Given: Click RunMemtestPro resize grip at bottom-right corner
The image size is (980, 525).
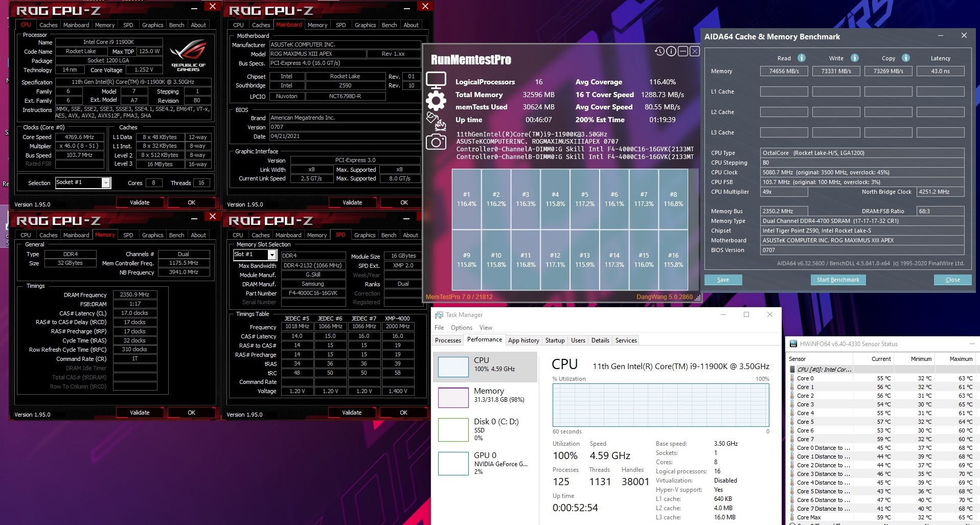Looking at the screenshot, I should point(697,298).
